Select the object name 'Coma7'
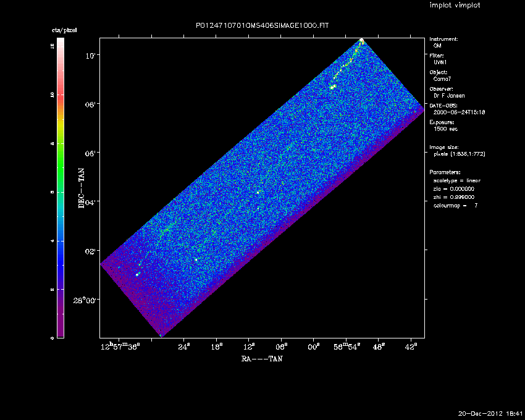 click(442, 79)
